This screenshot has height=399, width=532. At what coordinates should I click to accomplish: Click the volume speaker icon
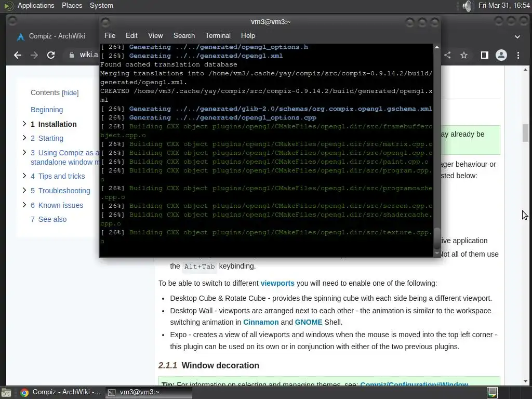[468, 6]
